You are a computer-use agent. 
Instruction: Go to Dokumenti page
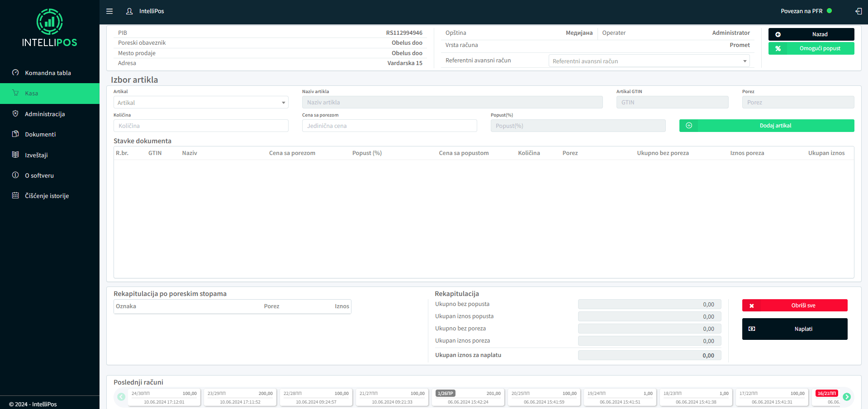coord(40,134)
